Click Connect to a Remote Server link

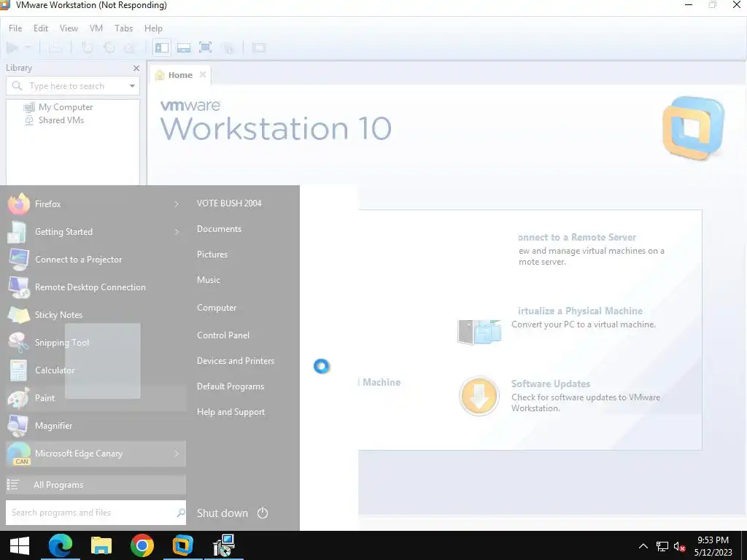577,237
